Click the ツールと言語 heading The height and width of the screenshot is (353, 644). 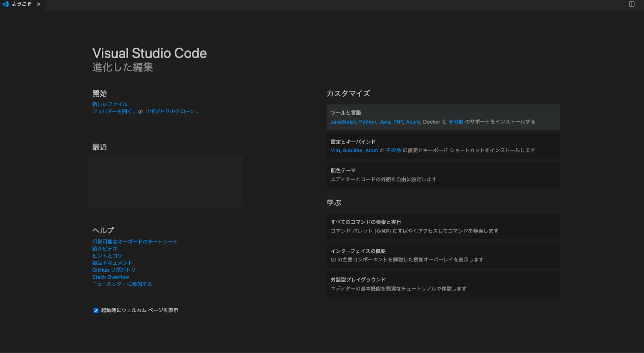(346, 113)
